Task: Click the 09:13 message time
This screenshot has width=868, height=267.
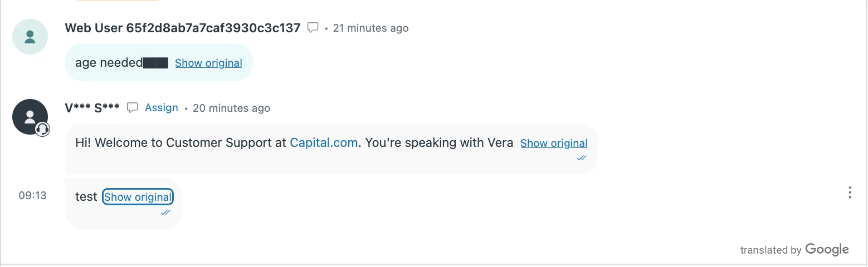Action: 33,195
